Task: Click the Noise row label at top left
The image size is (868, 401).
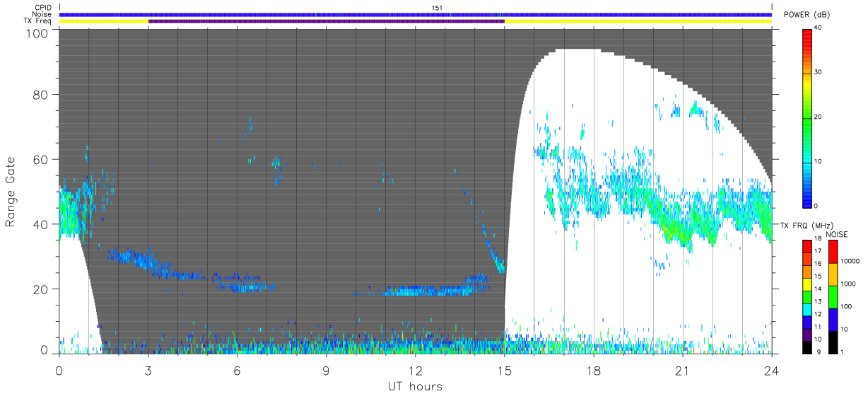Action: (43, 14)
